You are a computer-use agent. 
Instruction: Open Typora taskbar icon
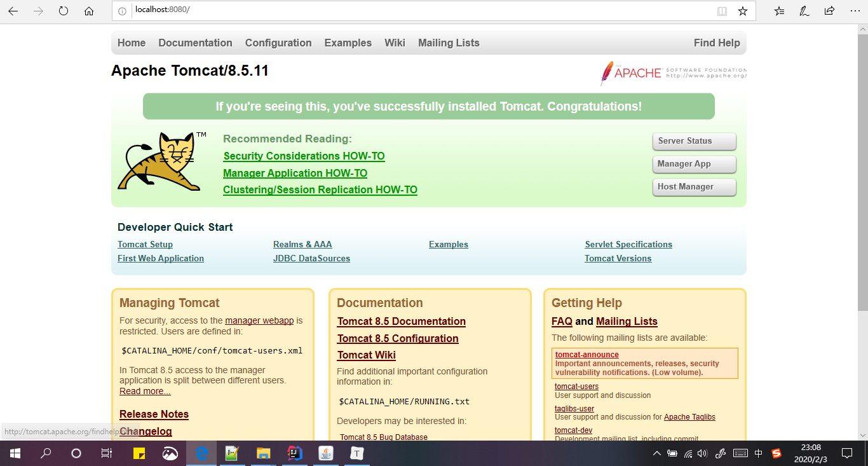tap(356, 453)
